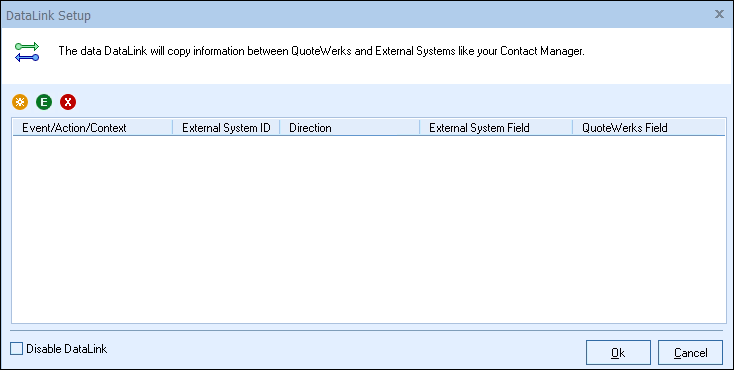Sort by External System ID column

tap(226, 127)
